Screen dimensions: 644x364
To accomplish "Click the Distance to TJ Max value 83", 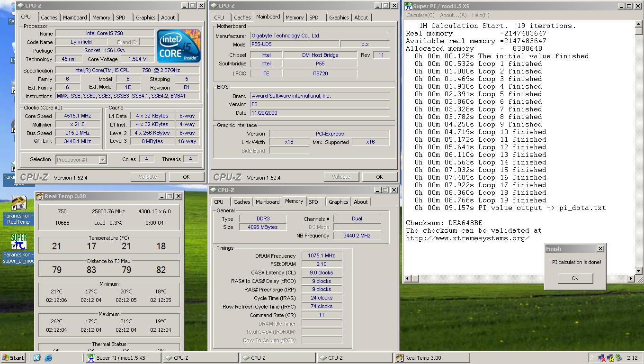I will (x=91, y=270).
